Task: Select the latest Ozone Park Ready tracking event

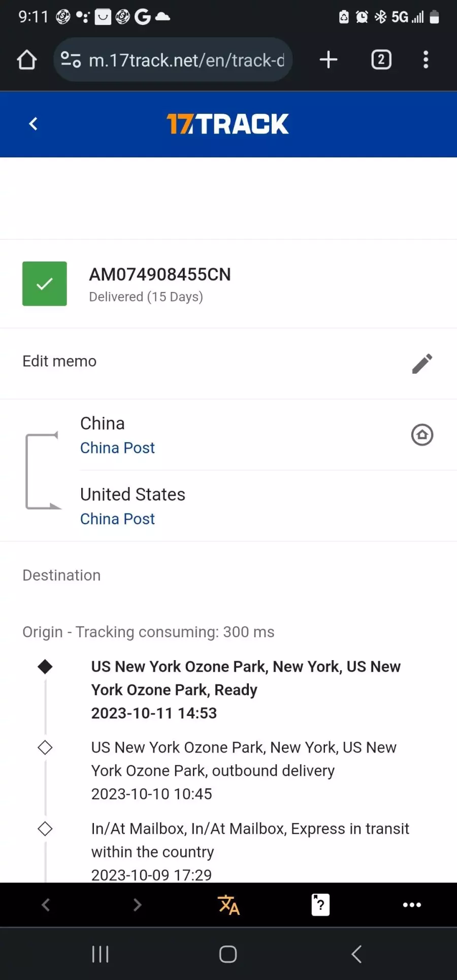Action: pos(246,690)
